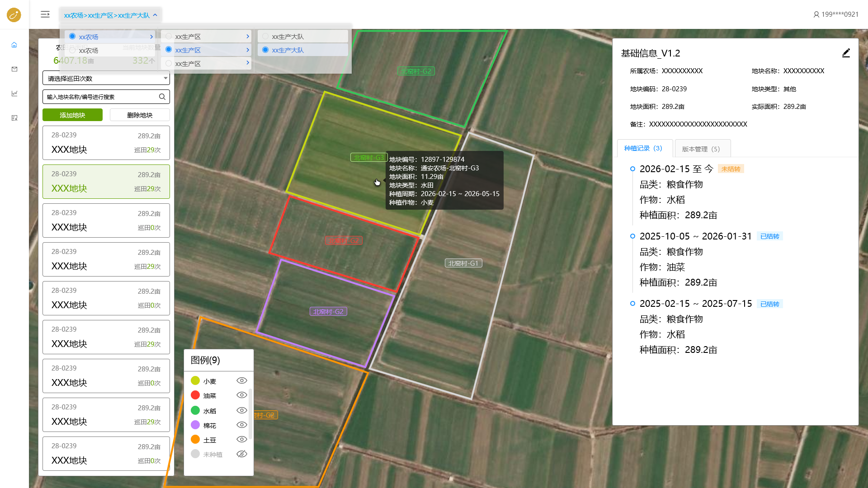868x488 pixels.
Task: Click the 地块类型 其他 field
Action: (774, 89)
